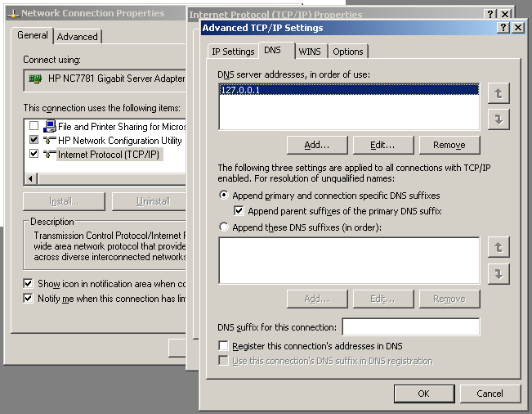Click the HP NC7781 network adapter icon
This screenshot has height=414, width=532.
[35, 80]
